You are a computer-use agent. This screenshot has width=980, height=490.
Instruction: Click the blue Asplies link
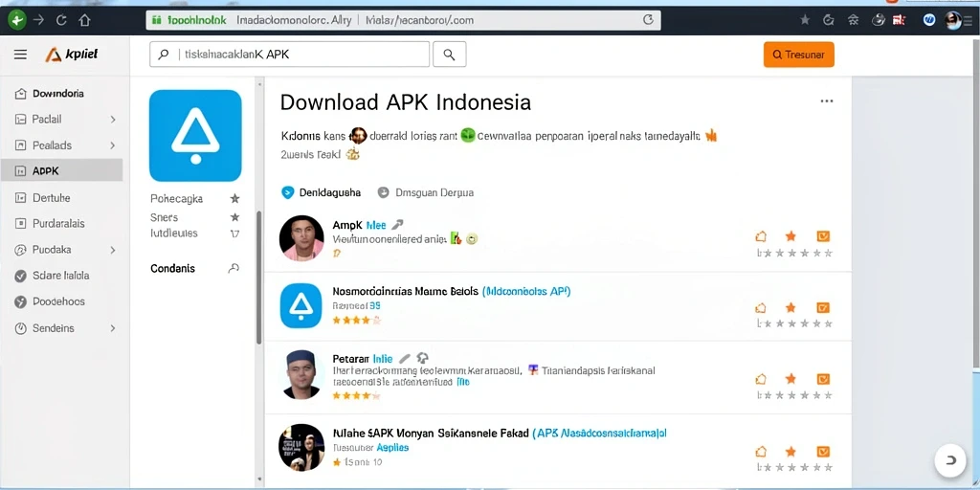[x=392, y=448]
